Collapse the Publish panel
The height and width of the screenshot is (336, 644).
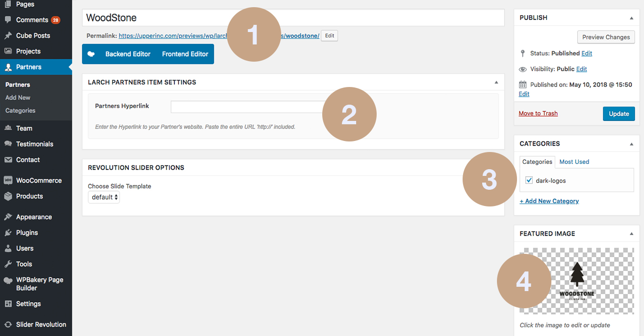(x=631, y=18)
